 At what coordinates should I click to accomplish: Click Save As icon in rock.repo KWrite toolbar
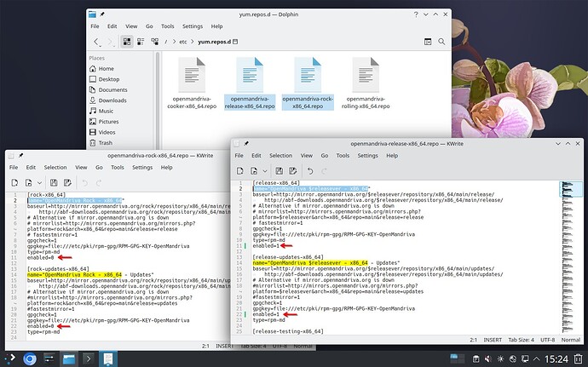coord(67,182)
